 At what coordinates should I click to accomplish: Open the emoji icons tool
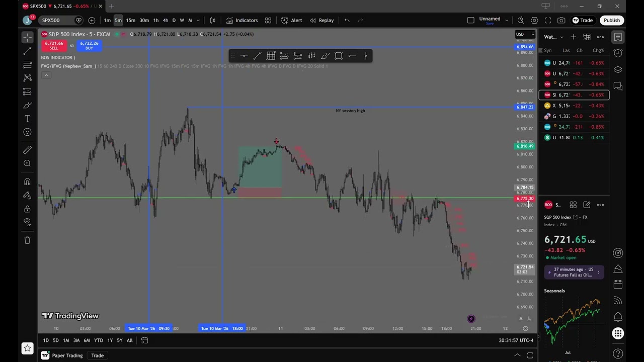(27, 132)
